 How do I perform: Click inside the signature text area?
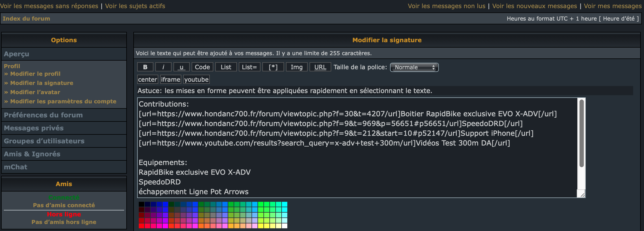352,157
